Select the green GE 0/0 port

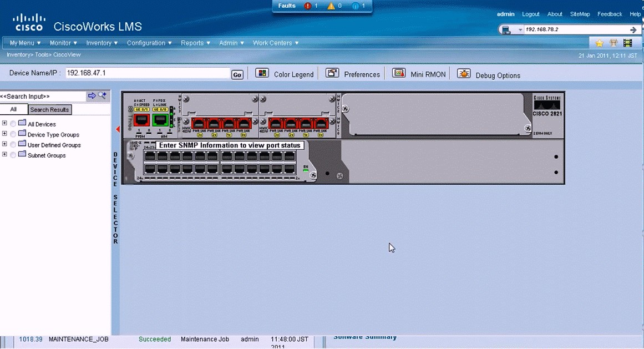(160, 120)
